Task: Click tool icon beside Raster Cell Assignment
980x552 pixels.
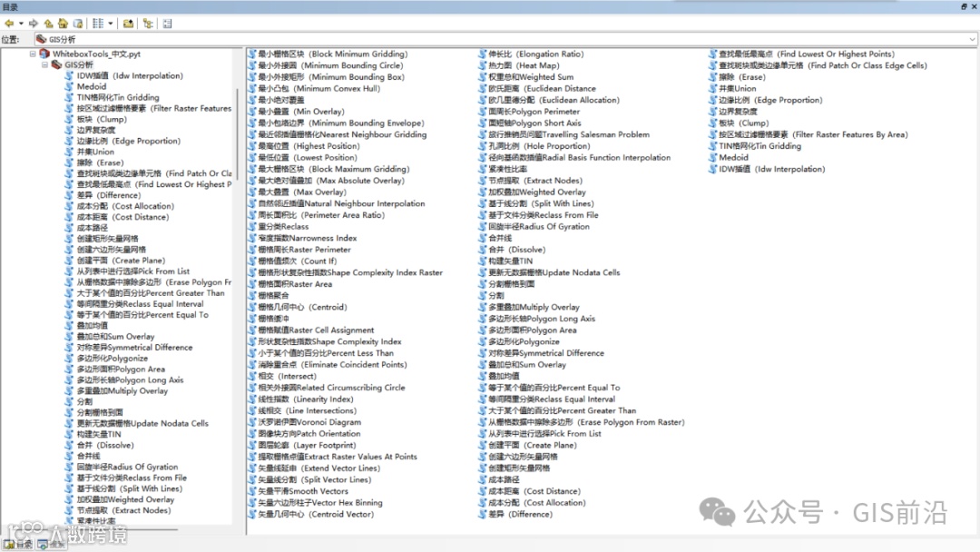Action: (x=252, y=330)
